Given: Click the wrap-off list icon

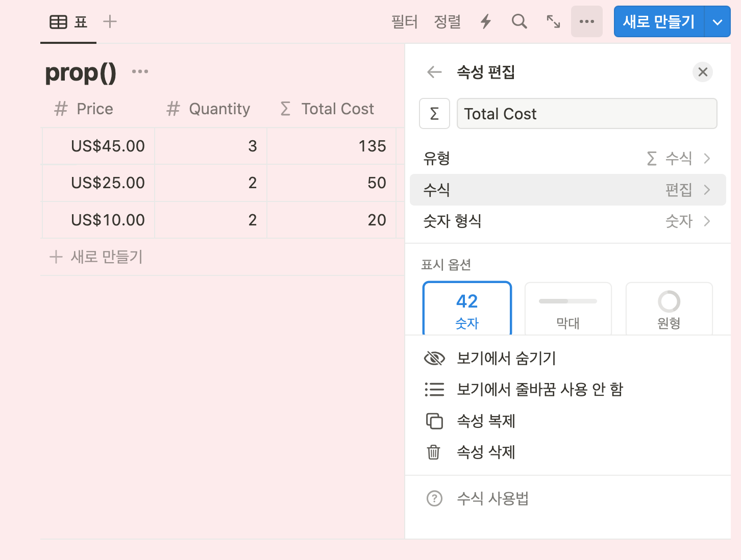Looking at the screenshot, I should point(434,390).
